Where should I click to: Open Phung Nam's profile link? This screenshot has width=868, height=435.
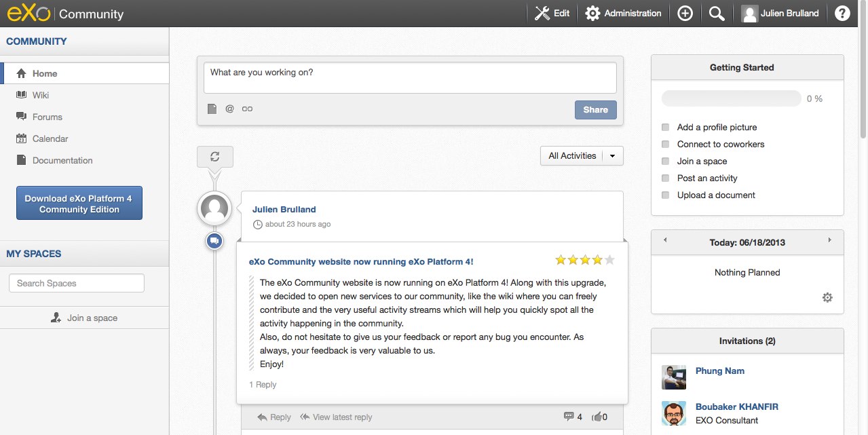click(720, 371)
